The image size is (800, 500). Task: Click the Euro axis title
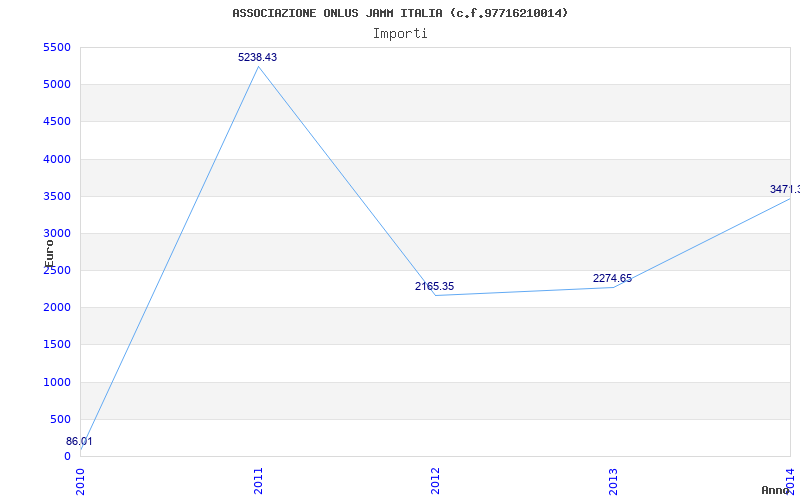(x=49, y=254)
